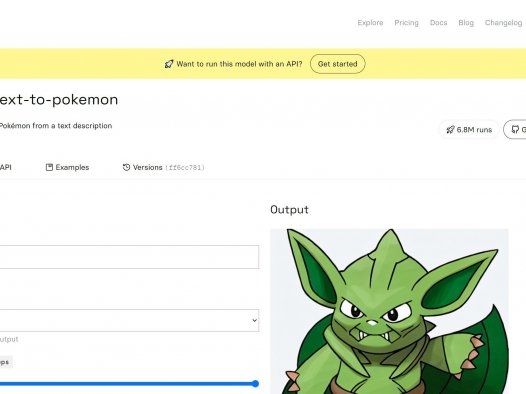
Task: Switch to the API tab
Action: 5,167
